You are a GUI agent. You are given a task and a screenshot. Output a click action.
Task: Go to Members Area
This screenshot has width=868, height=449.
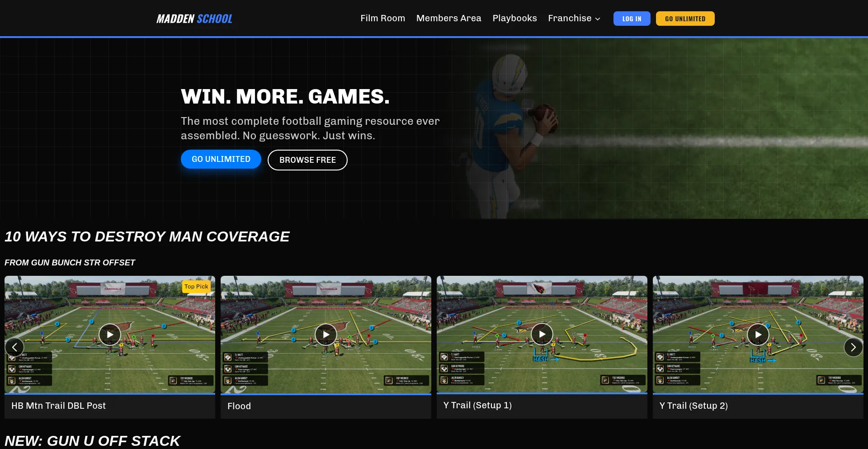448,18
